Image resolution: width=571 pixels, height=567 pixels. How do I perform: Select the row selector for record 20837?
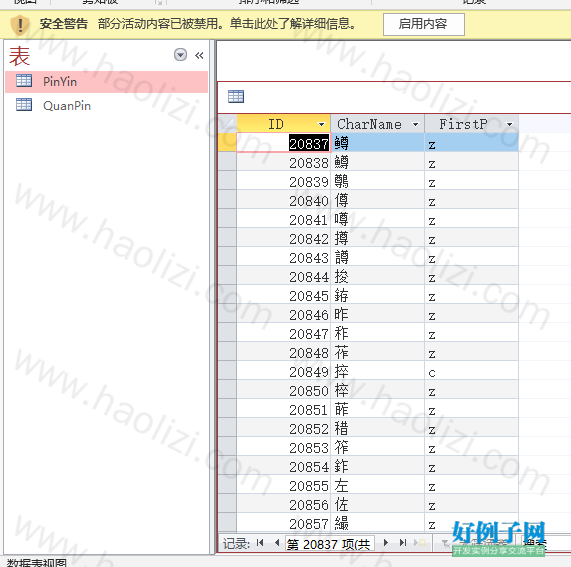point(228,143)
